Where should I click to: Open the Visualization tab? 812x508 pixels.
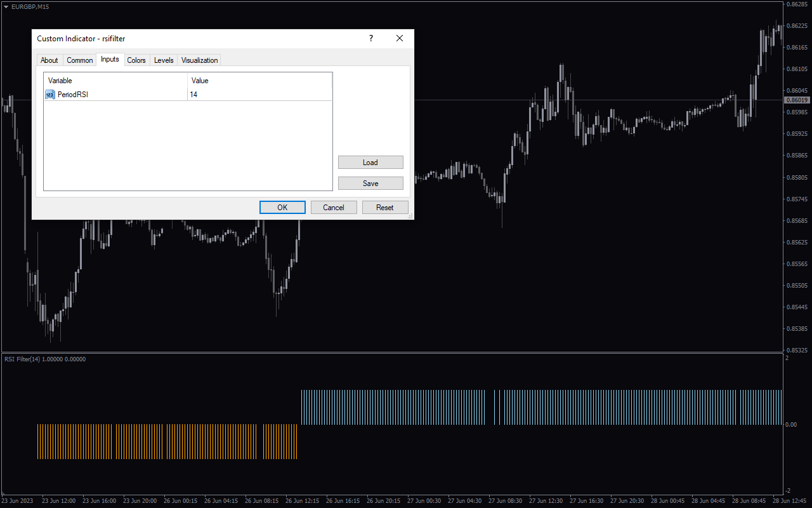click(x=200, y=60)
